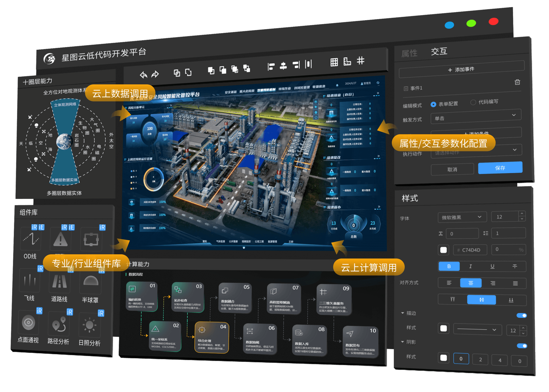Click the group elements icon
The height and width of the screenshot is (392, 549).
click(177, 73)
